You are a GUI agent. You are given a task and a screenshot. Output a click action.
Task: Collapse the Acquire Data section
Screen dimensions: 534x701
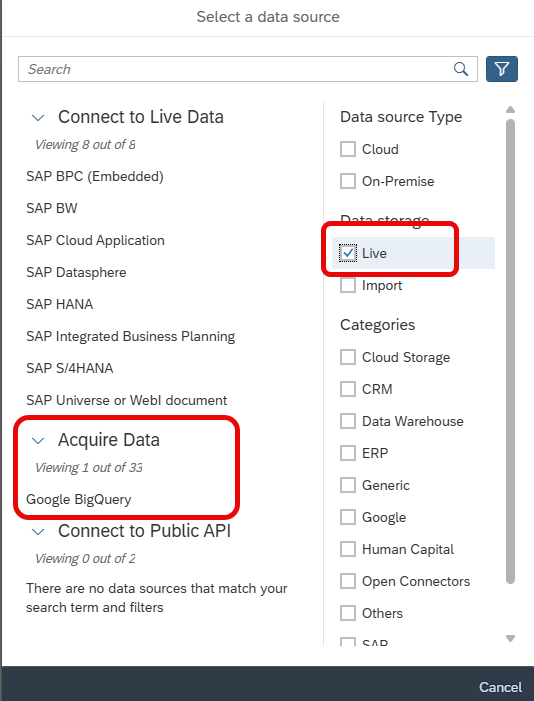[38, 440]
